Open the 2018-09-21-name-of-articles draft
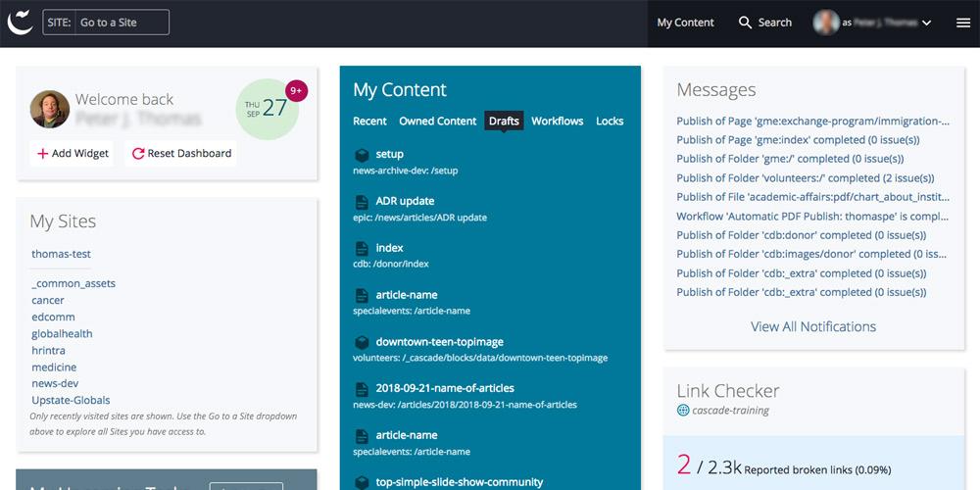The image size is (980, 490). [x=445, y=388]
